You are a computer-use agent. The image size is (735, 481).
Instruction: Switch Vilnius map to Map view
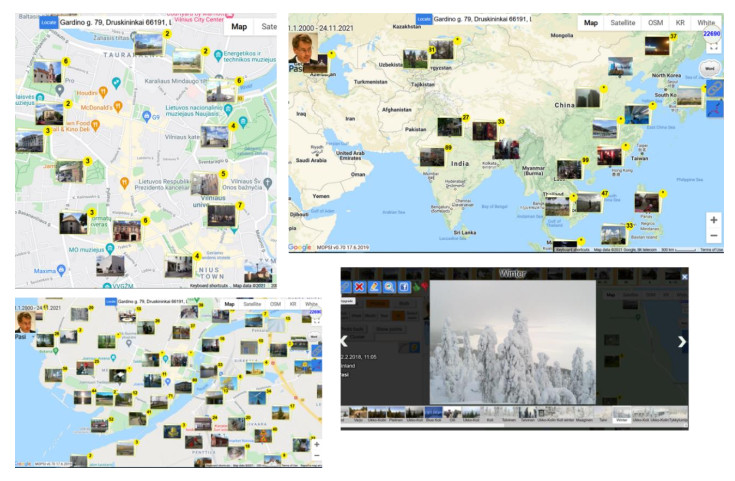pyautogui.click(x=240, y=27)
